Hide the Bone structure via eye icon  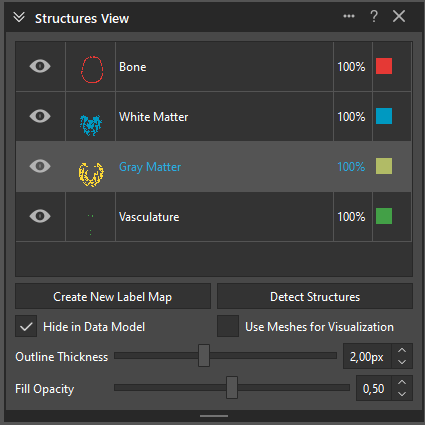coord(40,66)
